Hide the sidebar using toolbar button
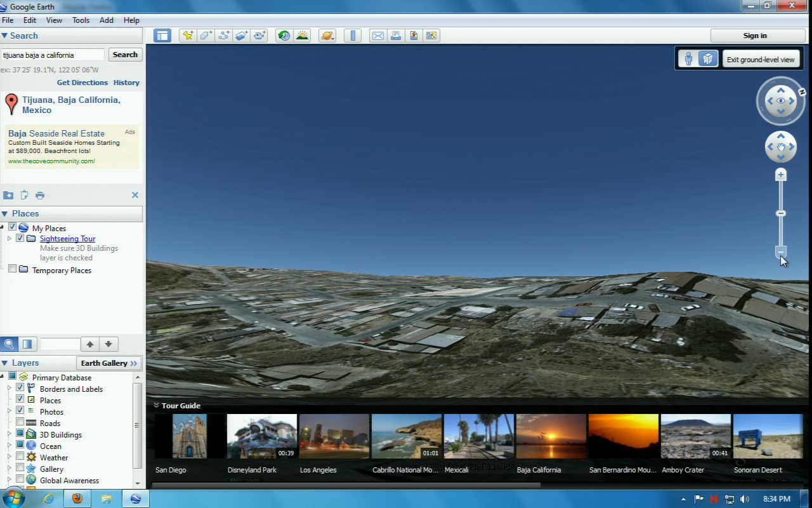The height and width of the screenshot is (508, 812). pos(162,36)
